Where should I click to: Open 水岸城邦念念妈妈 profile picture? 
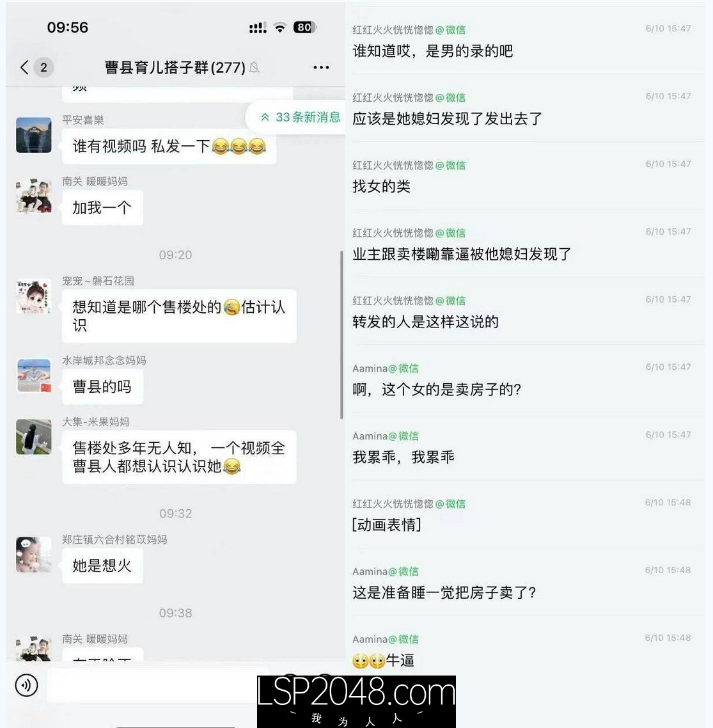tap(34, 376)
